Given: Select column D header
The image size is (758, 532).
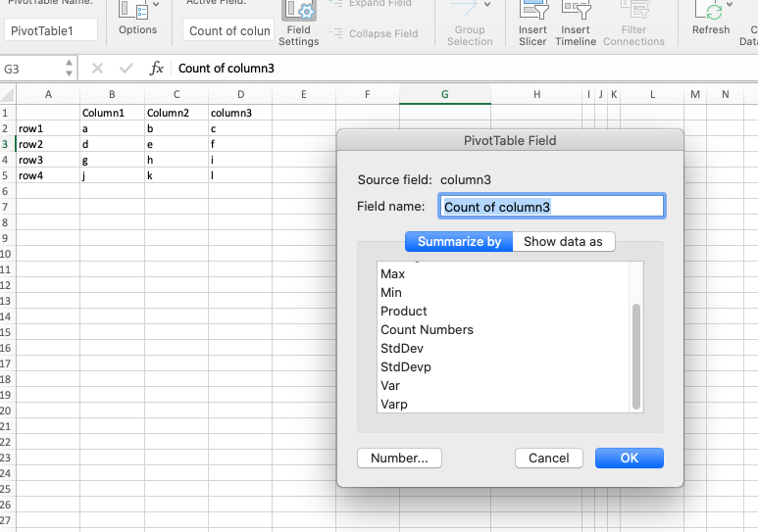Looking at the screenshot, I should 240,94.
